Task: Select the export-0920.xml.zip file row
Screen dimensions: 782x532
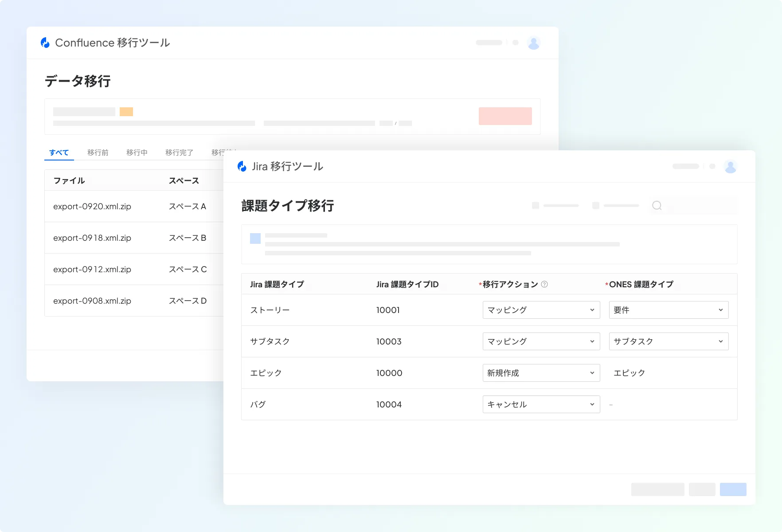Action: pyautogui.click(x=92, y=207)
